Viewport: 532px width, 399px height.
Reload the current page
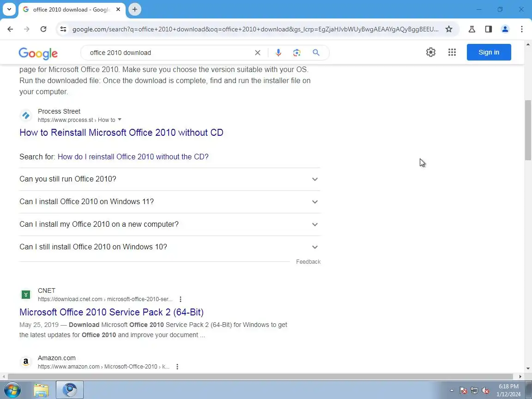(43, 29)
